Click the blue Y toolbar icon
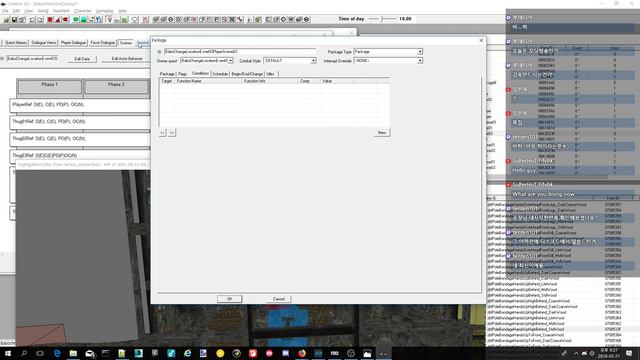The image size is (640, 360). 99,20
